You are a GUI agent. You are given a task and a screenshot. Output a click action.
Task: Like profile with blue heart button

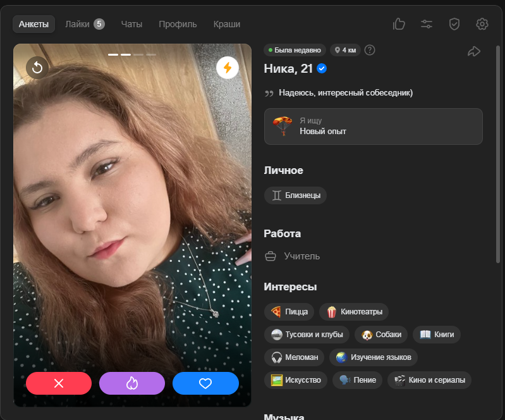[x=205, y=383]
